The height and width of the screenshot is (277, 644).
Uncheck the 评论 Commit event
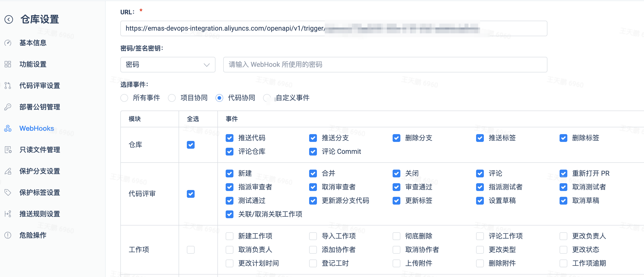pos(313,152)
